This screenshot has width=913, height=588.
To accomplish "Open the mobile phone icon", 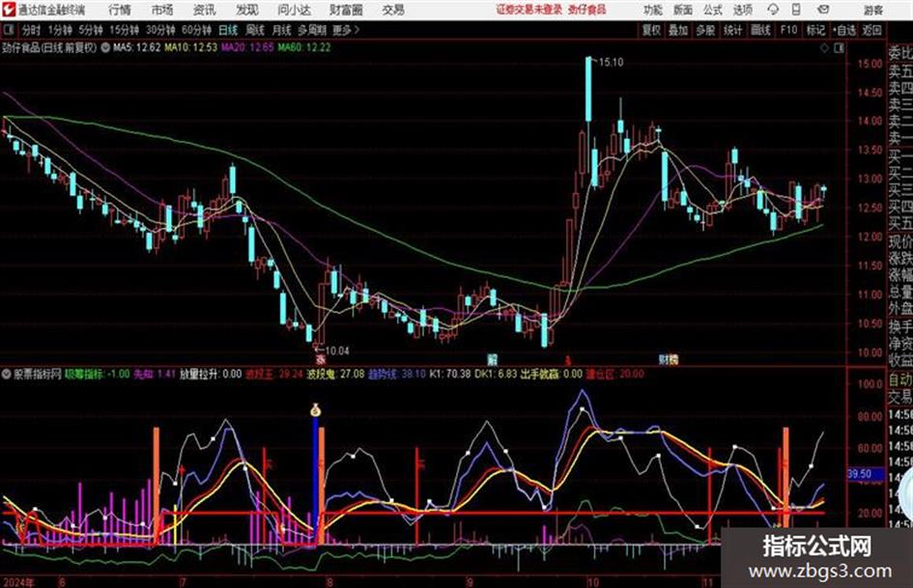I will (x=797, y=10).
